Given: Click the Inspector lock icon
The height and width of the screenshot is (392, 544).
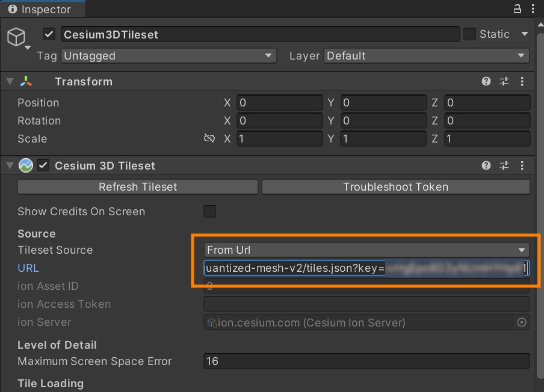Looking at the screenshot, I should 517,9.
